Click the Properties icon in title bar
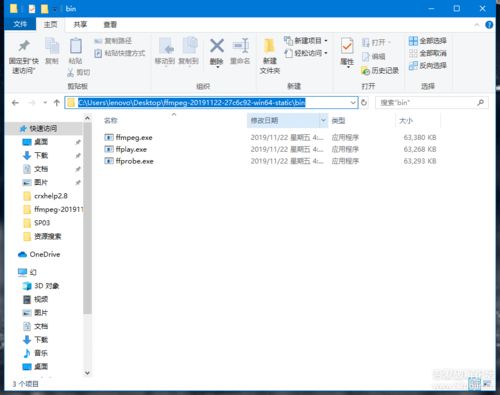500x395 pixels. pyautogui.click(x=32, y=9)
